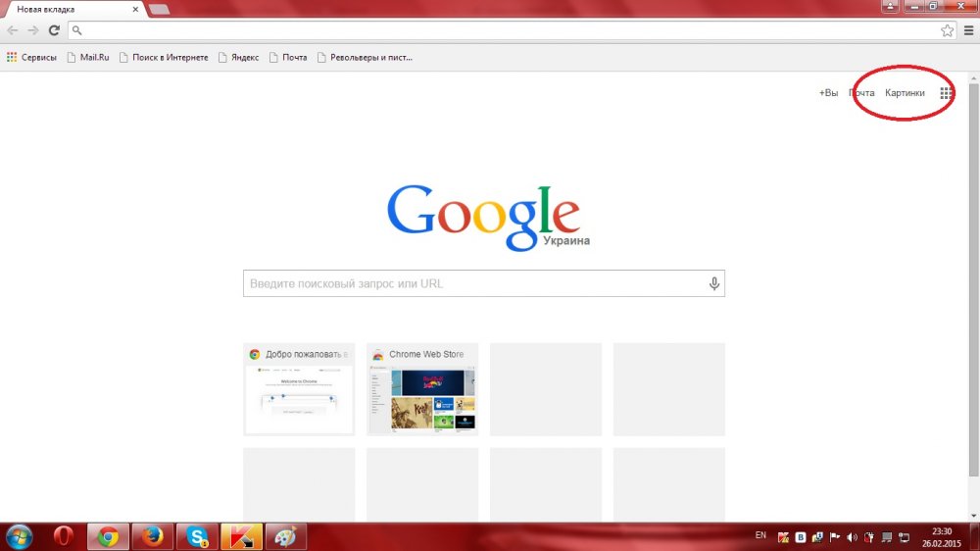Viewport: 980px width, 551px height.
Task: Click the +Вы link
Action: click(x=828, y=93)
